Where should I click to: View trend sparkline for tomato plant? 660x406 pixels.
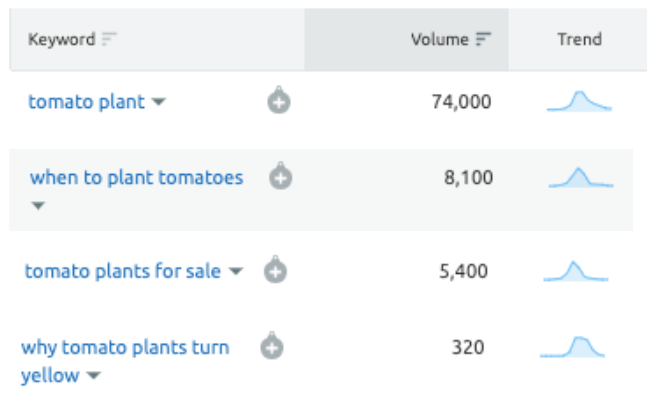(x=579, y=101)
